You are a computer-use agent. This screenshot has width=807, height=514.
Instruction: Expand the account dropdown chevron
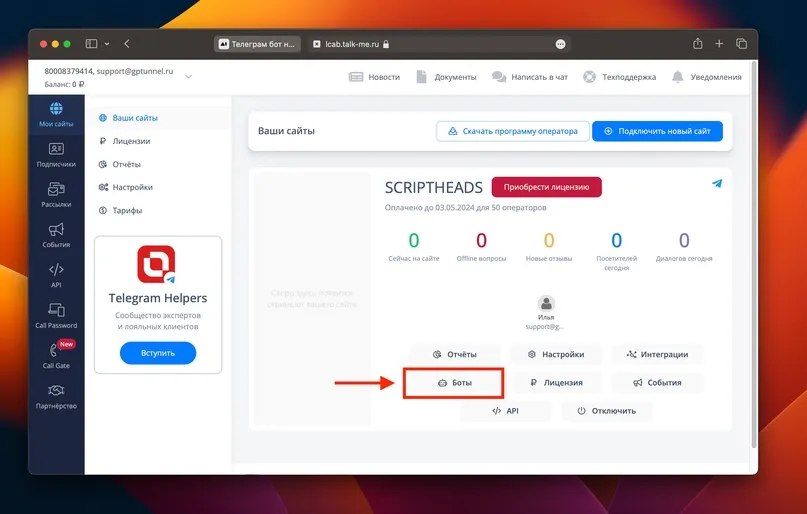(x=188, y=77)
